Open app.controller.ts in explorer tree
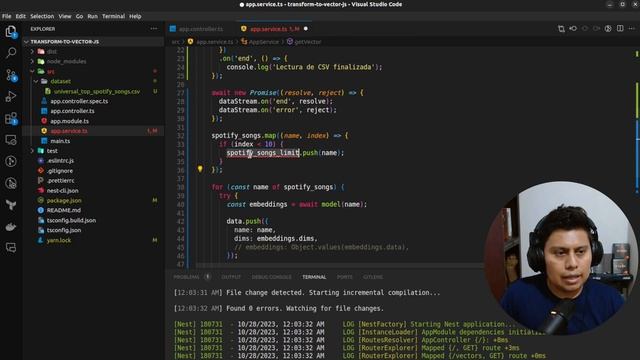This screenshot has width=640, height=360. click(x=72, y=111)
